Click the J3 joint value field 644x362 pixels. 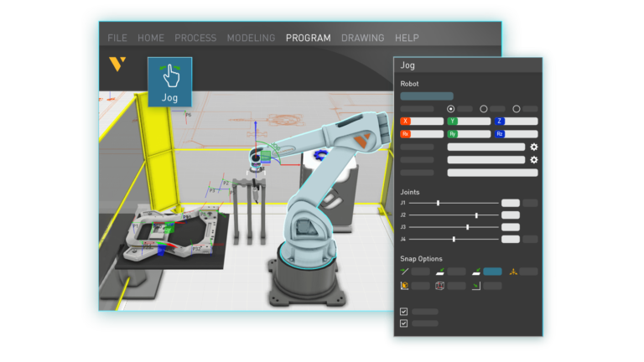click(511, 227)
